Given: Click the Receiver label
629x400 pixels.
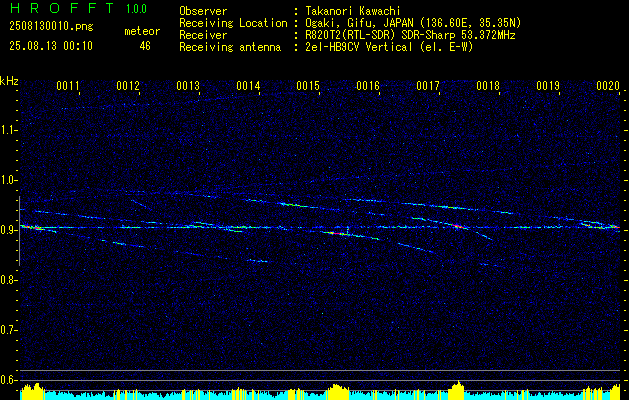Looking at the screenshot, I should 203,35.
